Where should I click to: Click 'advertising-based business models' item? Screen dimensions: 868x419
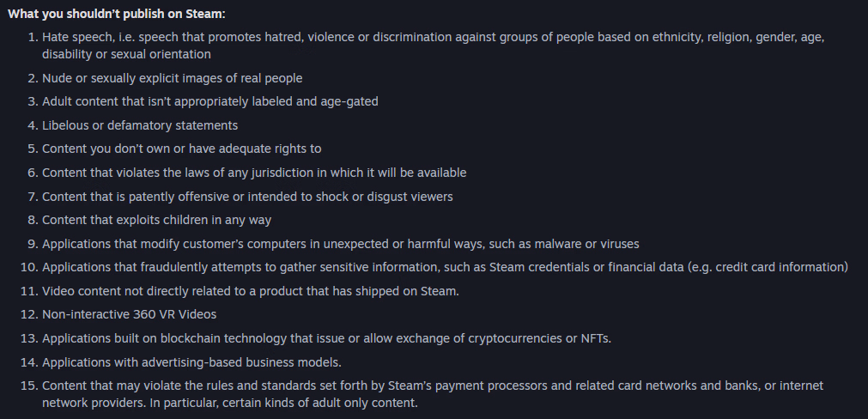[x=191, y=362]
